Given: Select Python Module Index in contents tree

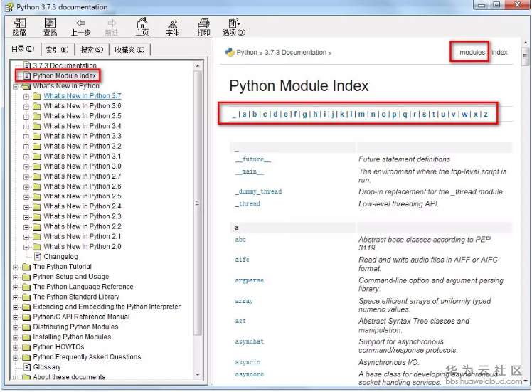Looking at the screenshot, I should pos(65,75).
